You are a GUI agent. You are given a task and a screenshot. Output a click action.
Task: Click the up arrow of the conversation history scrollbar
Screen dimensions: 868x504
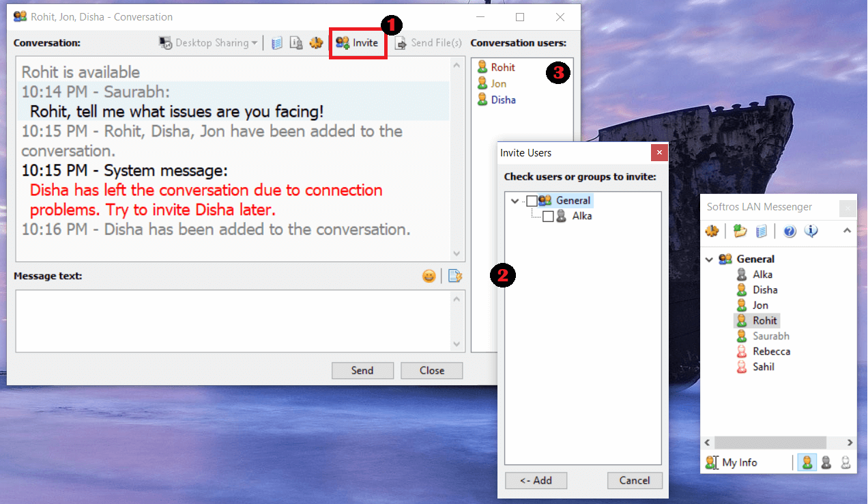457,66
